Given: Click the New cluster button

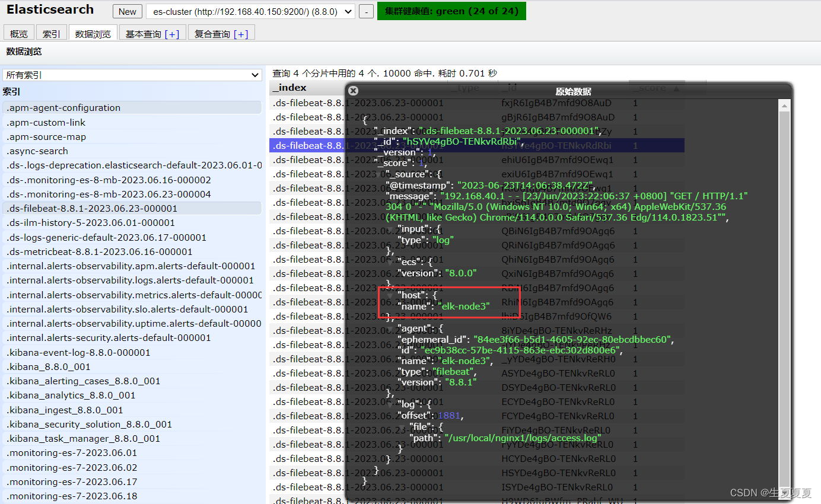Looking at the screenshot, I should point(128,11).
